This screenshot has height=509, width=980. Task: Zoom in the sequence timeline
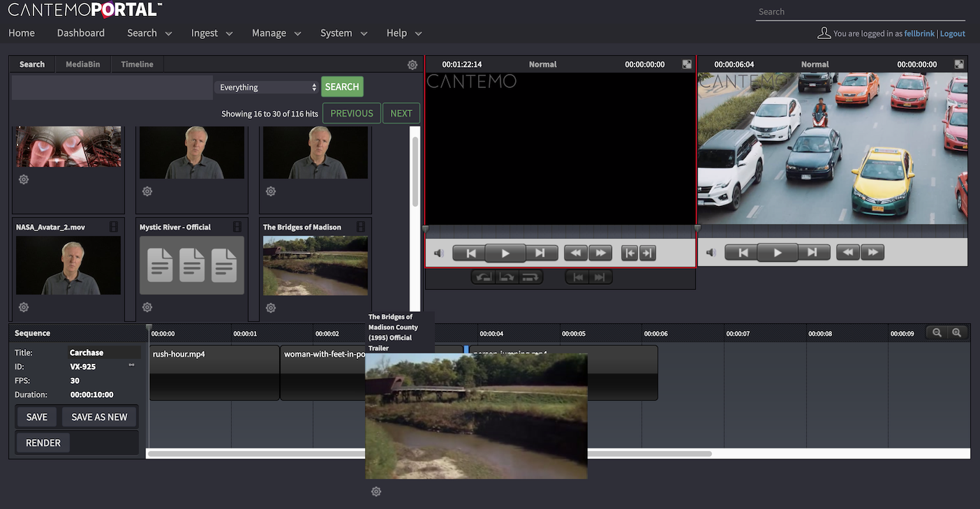click(957, 333)
